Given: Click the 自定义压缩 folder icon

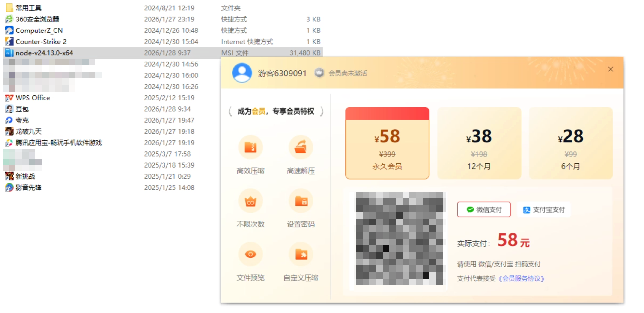Looking at the screenshot, I should 301,254.
